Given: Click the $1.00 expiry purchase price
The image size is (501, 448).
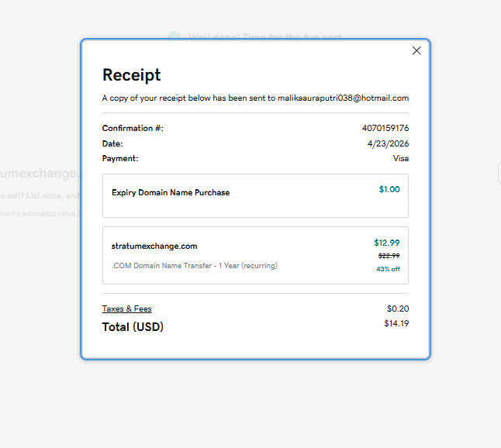Looking at the screenshot, I should [389, 189].
